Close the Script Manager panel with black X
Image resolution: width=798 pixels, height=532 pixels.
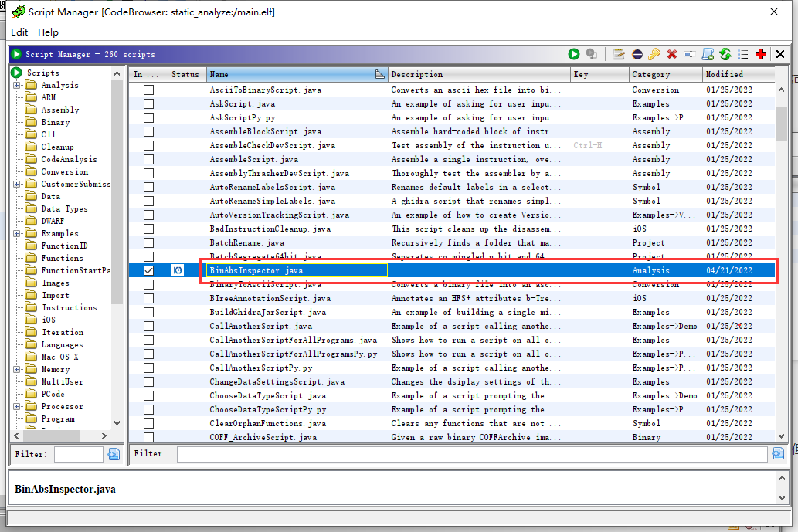point(779,54)
